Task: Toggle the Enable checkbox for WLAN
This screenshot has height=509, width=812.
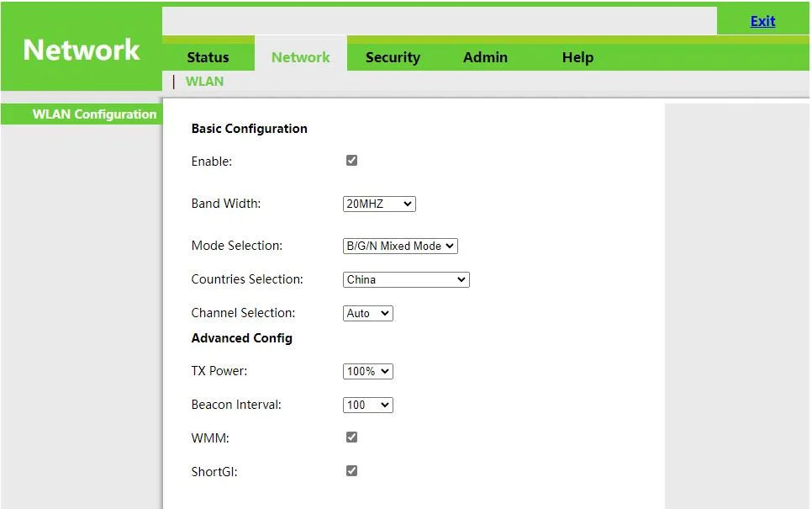Action: pos(351,161)
